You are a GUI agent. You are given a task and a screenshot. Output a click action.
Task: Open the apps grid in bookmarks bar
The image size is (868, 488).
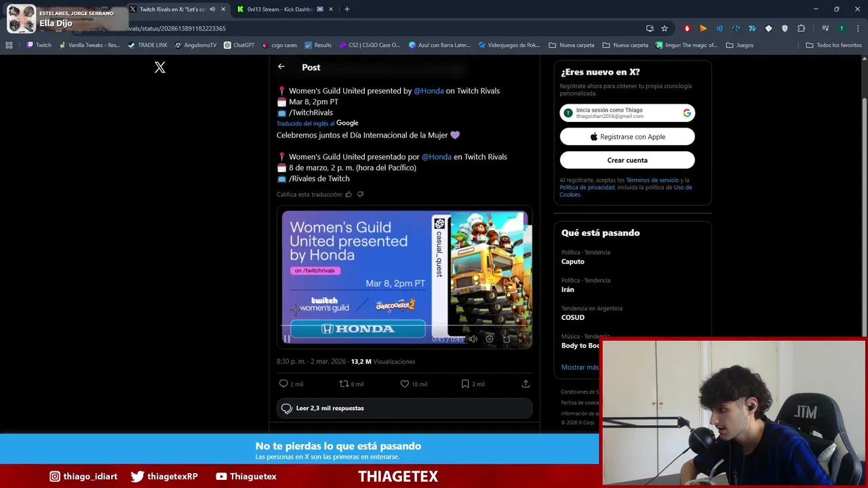[9, 45]
